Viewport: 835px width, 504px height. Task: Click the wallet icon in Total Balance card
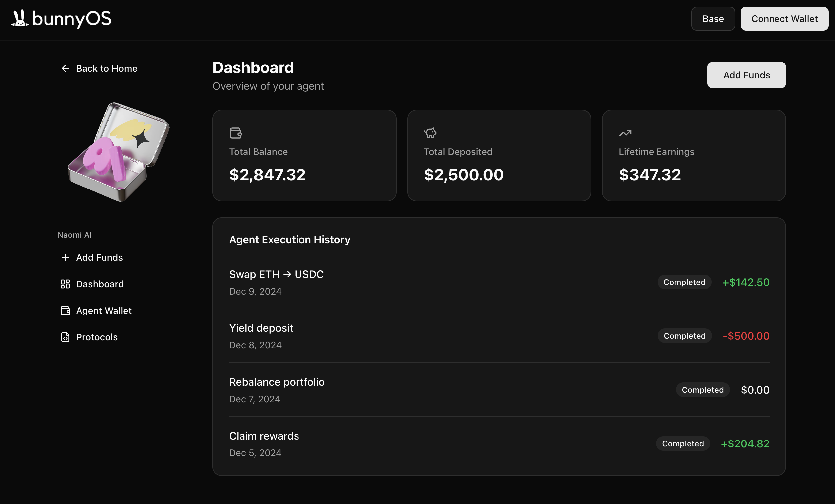[236, 133]
